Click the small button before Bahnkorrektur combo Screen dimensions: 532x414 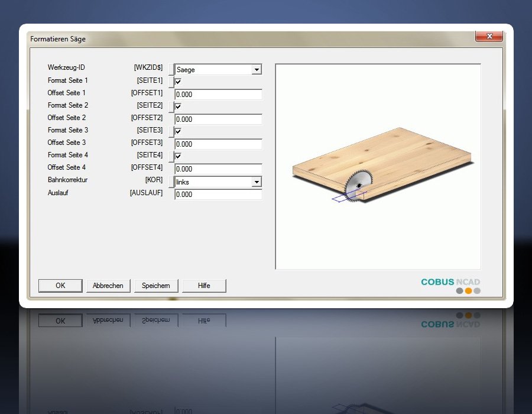click(x=171, y=182)
